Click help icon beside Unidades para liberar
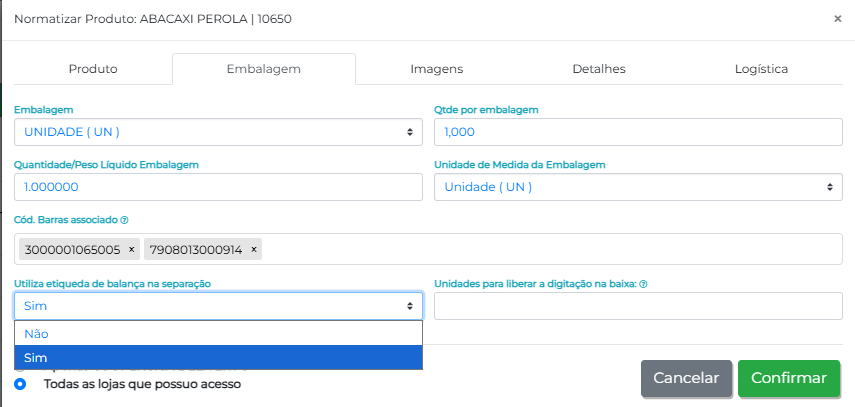Screen dimensions: 855x407 click(x=643, y=284)
